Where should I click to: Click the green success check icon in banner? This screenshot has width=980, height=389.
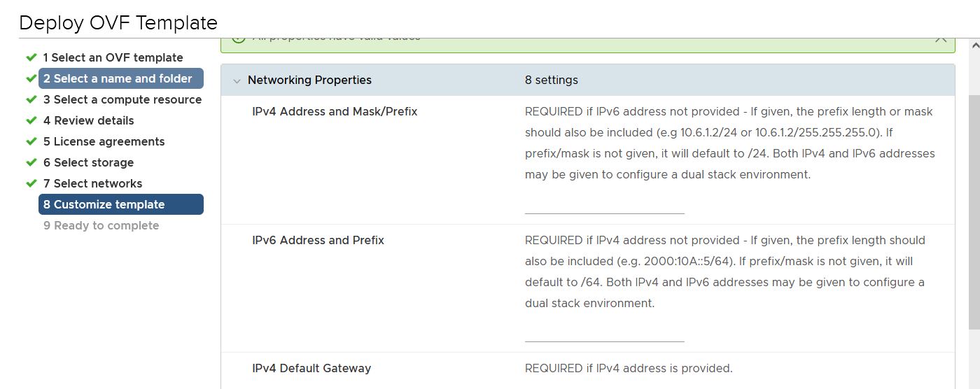238,39
